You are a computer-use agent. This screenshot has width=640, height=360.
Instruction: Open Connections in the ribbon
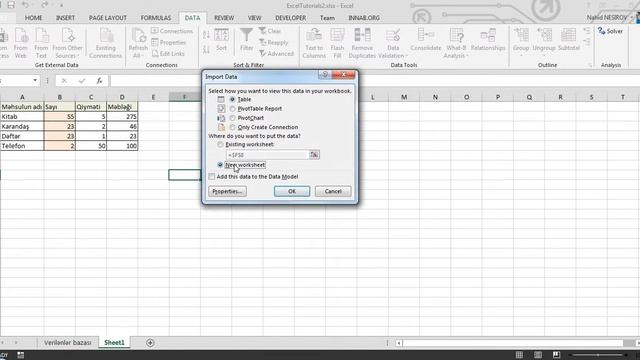(172, 31)
